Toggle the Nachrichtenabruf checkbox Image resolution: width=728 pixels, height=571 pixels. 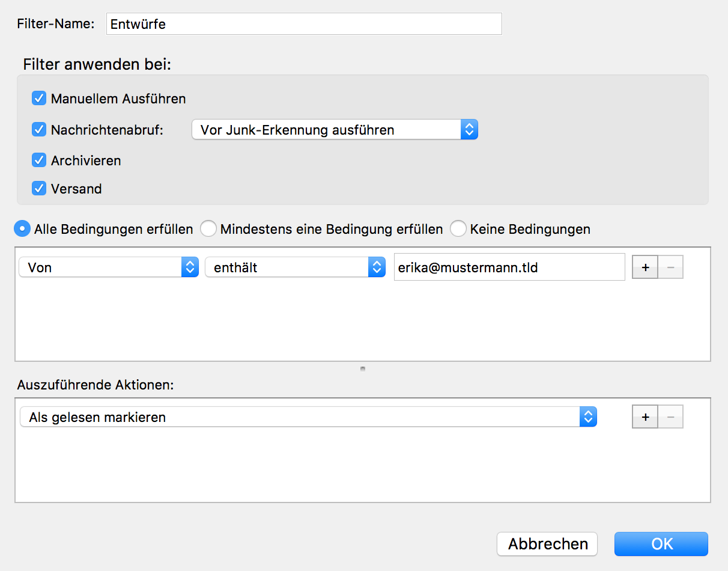pyautogui.click(x=39, y=129)
